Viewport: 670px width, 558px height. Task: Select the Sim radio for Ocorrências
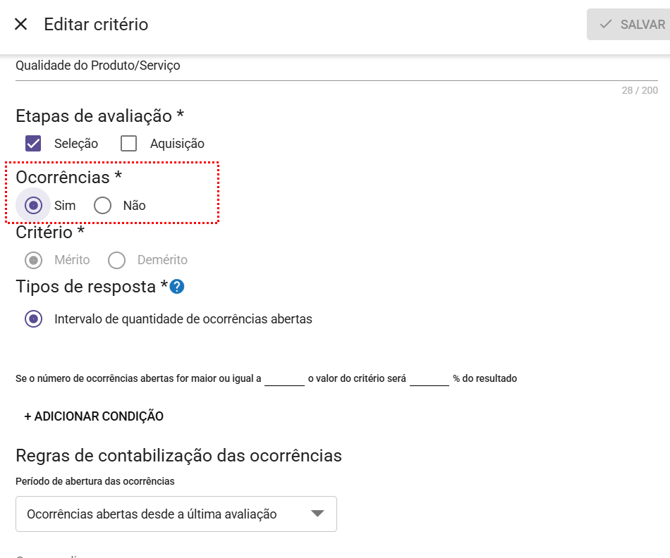point(34,205)
